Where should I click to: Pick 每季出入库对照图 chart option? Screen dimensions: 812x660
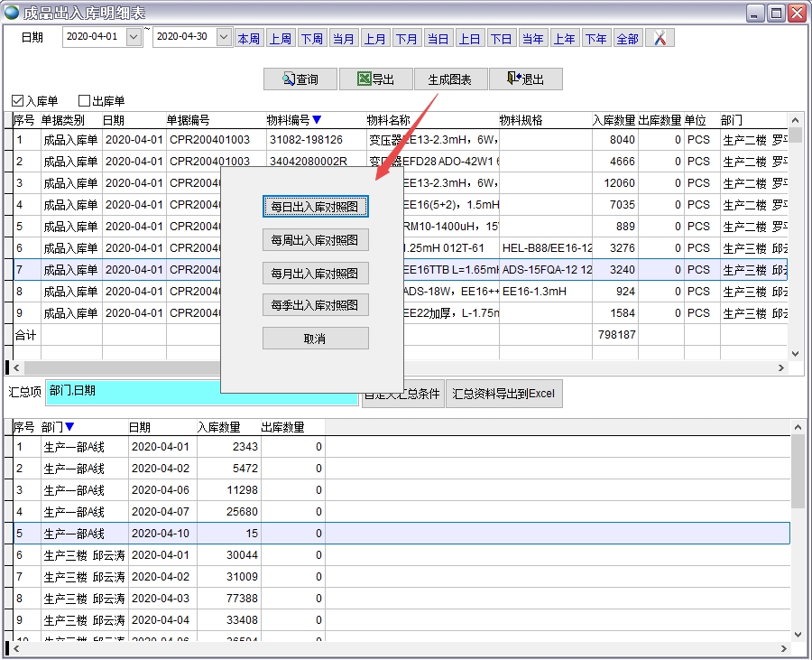click(315, 305)
